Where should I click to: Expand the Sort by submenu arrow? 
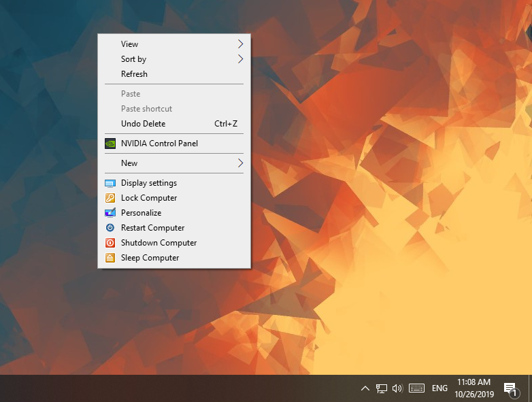241,59
